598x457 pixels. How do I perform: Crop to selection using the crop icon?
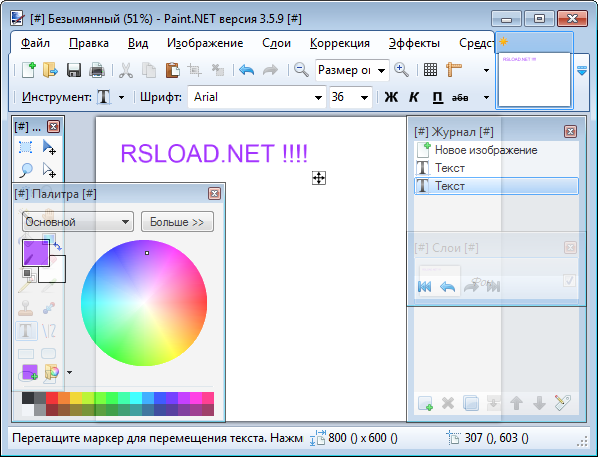click(195, 70)
